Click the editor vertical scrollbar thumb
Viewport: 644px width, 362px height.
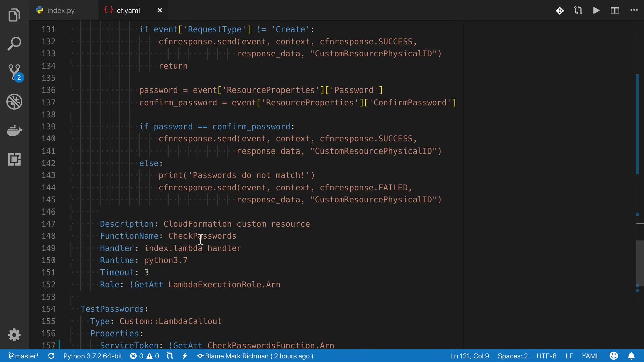(640, 263)
